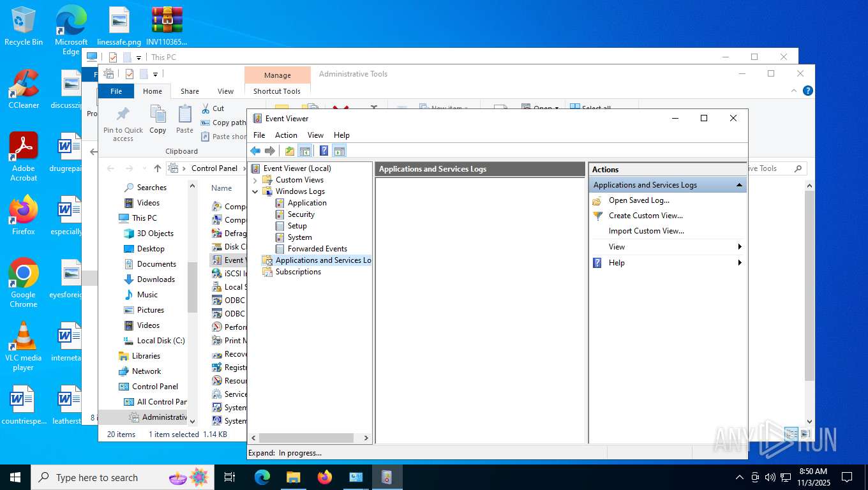868x490 pixels.
Task: Open Event Viewer Action menu
Action: click(x=286, y=135)
